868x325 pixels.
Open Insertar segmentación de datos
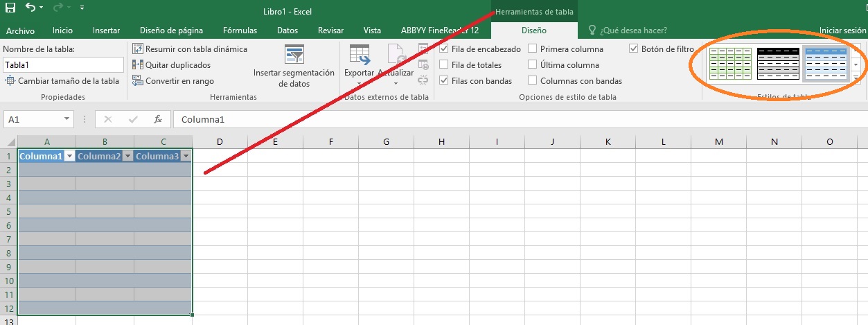(x=294, y=66)
